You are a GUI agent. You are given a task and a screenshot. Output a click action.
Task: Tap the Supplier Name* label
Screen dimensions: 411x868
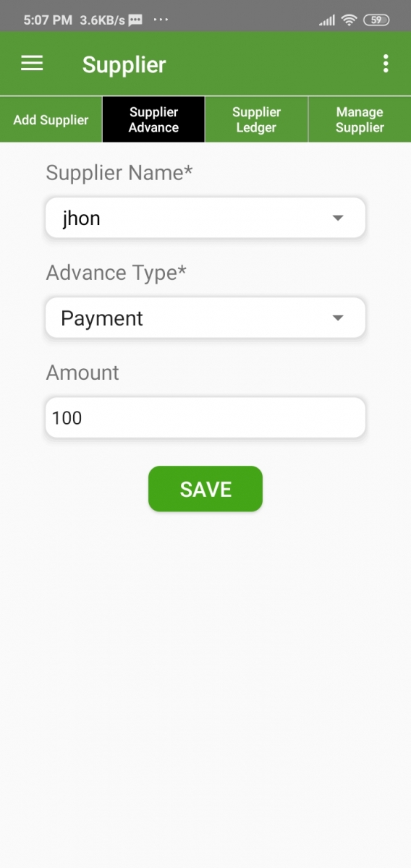[119, 173]
